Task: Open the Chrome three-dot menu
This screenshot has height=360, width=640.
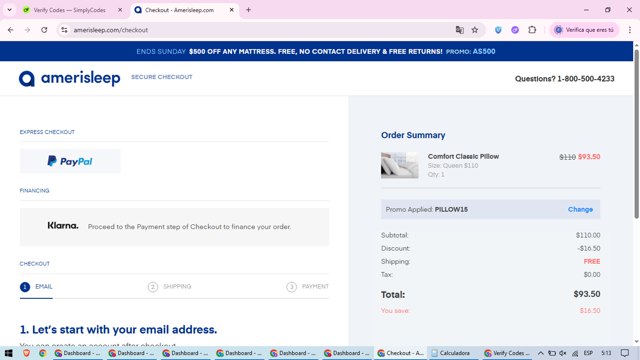Action: [630, 30]
